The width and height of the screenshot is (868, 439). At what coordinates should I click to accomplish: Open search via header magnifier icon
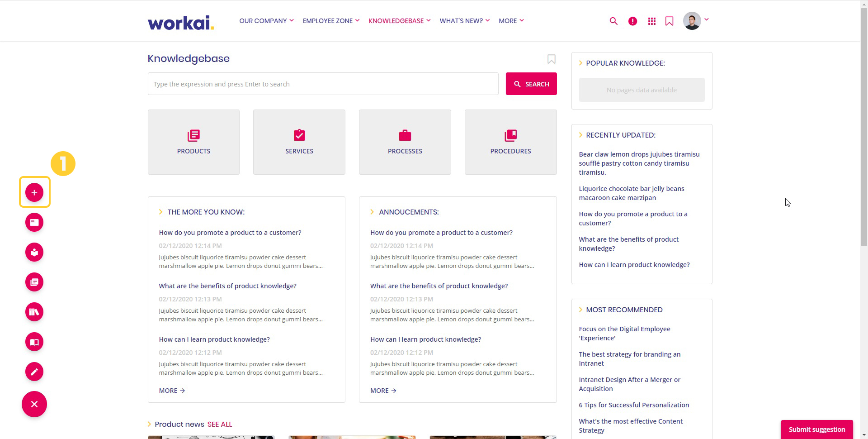pyautogui.click(x=613, y=21)
